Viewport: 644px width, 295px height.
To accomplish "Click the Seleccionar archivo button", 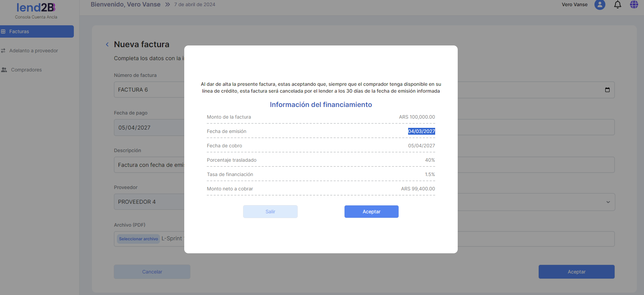I will click(x=138, y=239).
